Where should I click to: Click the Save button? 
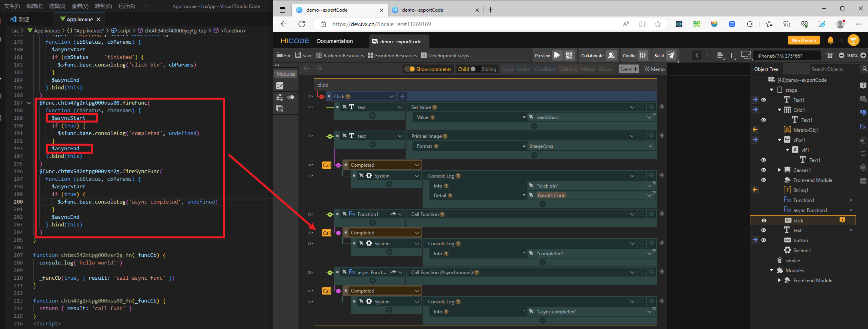(x=304, y=55)
